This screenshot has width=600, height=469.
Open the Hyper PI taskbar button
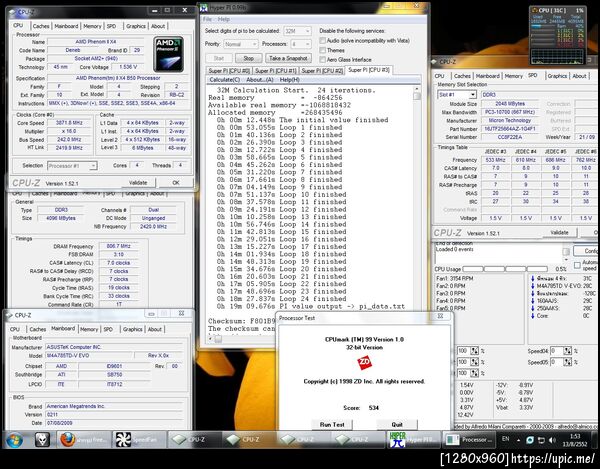click(413, 440)
